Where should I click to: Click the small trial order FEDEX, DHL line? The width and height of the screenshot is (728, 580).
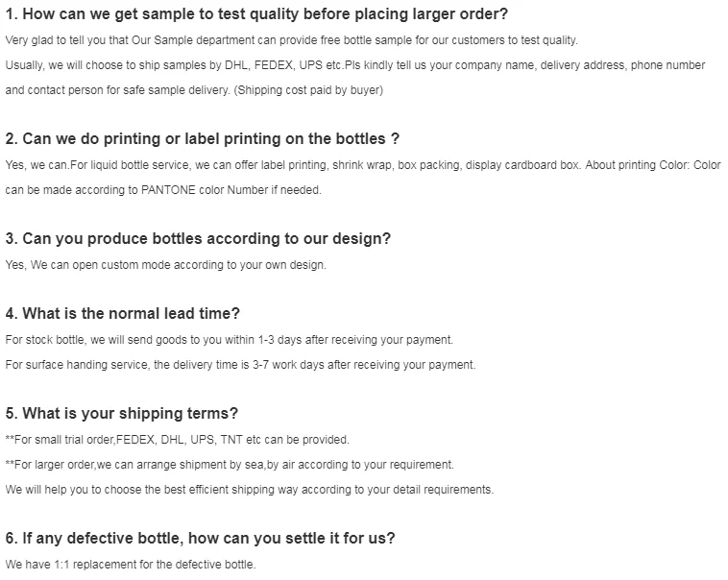178,440
